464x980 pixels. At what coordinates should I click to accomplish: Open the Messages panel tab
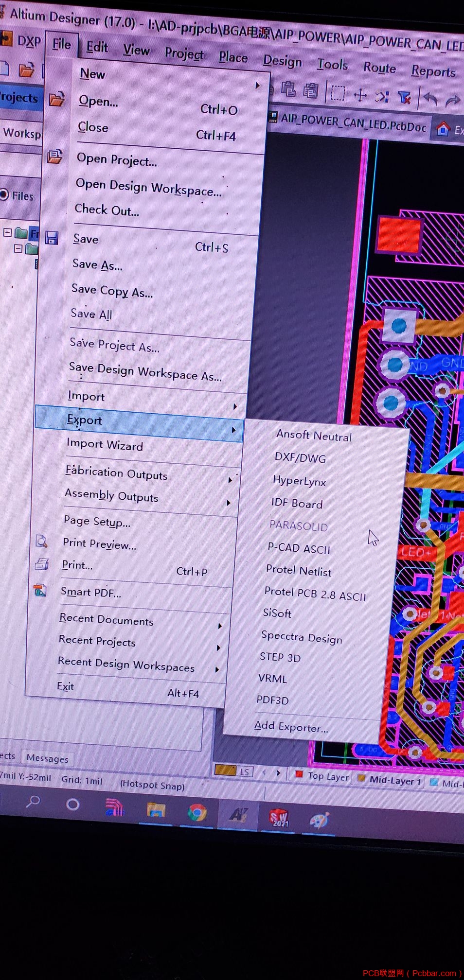(47, 758)
